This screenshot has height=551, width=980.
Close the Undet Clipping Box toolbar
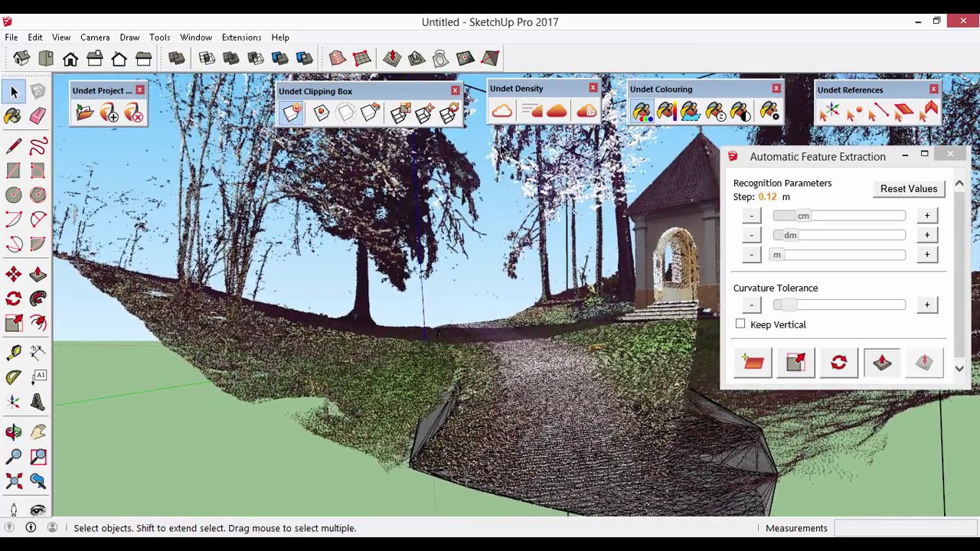point(455,91)
